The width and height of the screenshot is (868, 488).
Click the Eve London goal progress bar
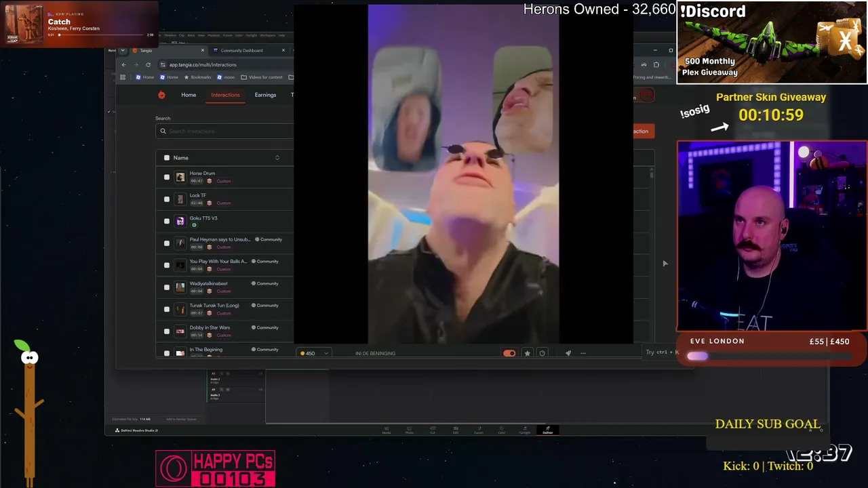click(x=770, y=356)
